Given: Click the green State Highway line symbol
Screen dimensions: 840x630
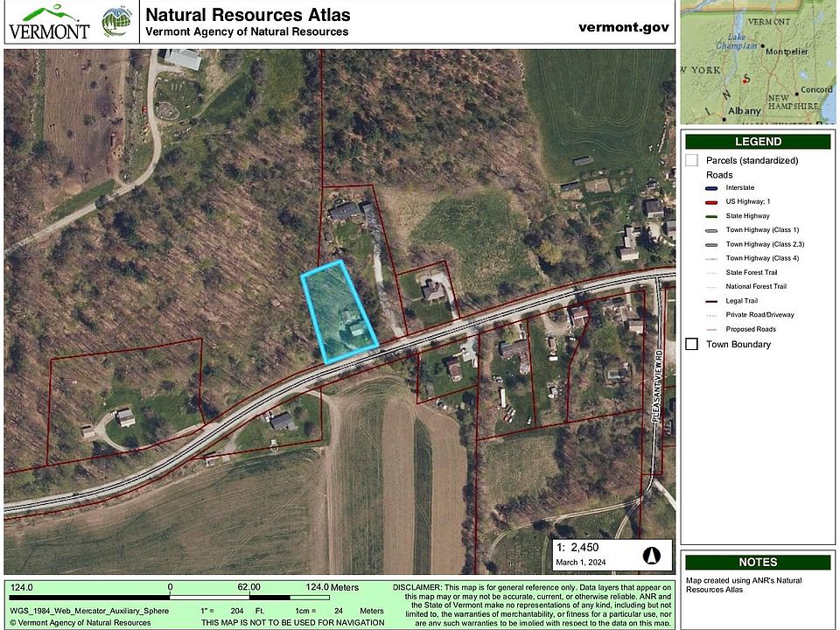Looking at the screenshot, I should pyautogui.click(x=711, y=216).
